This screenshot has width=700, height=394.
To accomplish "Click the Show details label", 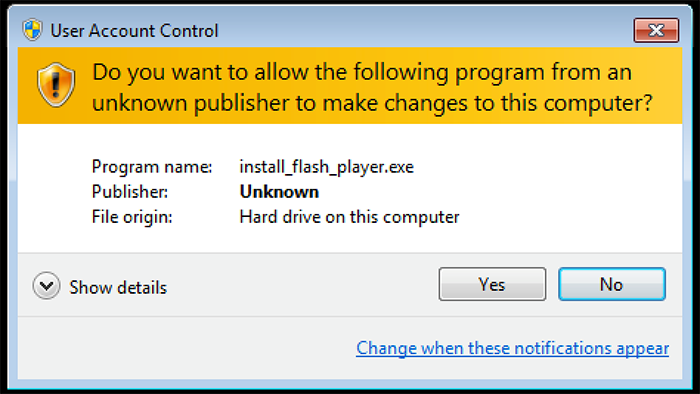I will point(118,287).
